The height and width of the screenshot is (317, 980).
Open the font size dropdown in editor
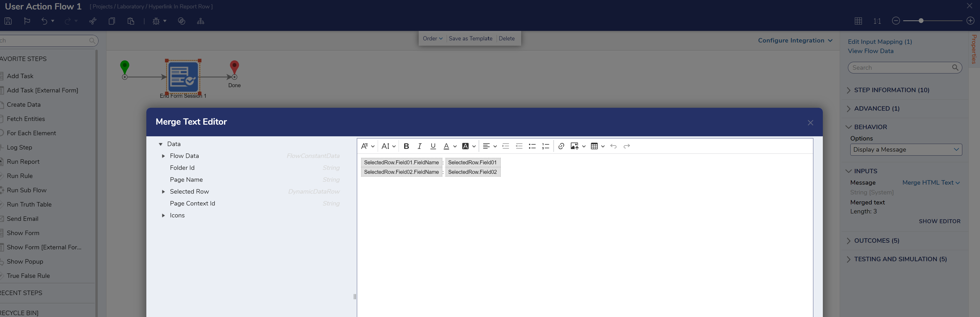click(388, 146)
